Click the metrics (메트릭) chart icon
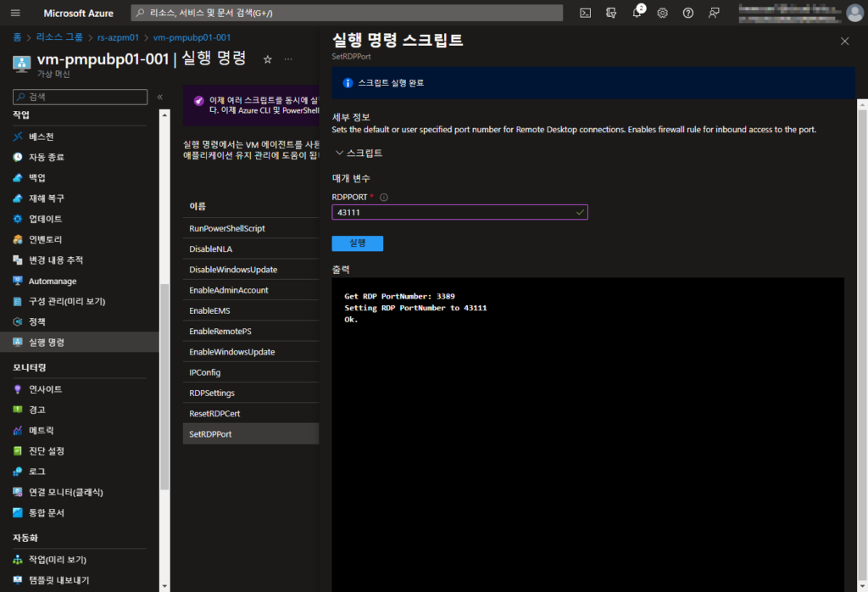 18,430
